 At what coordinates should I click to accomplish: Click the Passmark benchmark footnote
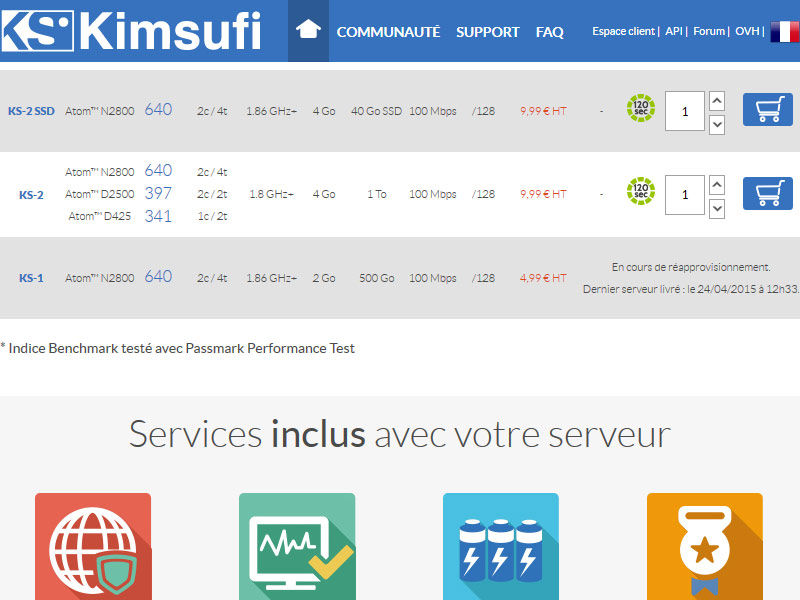(x=178, y=348)
